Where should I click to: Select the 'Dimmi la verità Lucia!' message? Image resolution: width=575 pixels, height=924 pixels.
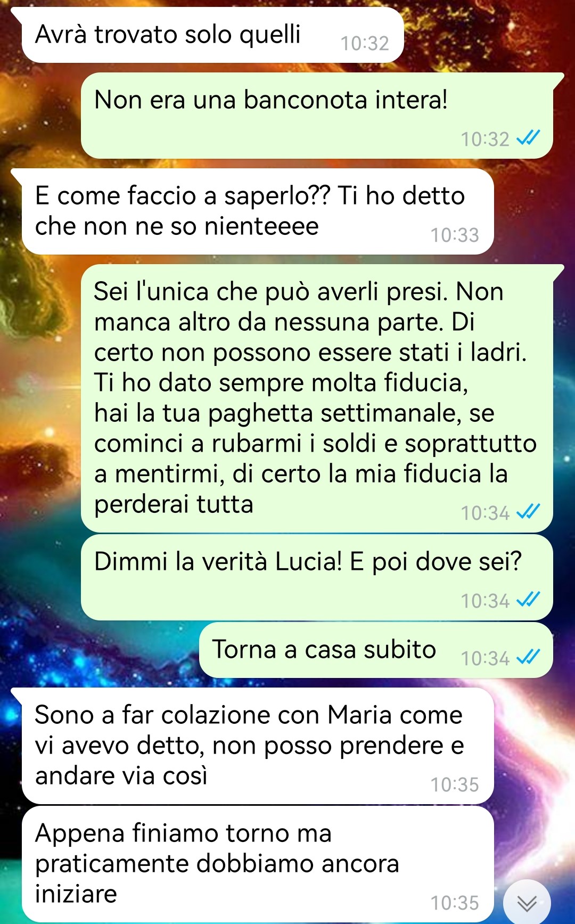(317, 577)
